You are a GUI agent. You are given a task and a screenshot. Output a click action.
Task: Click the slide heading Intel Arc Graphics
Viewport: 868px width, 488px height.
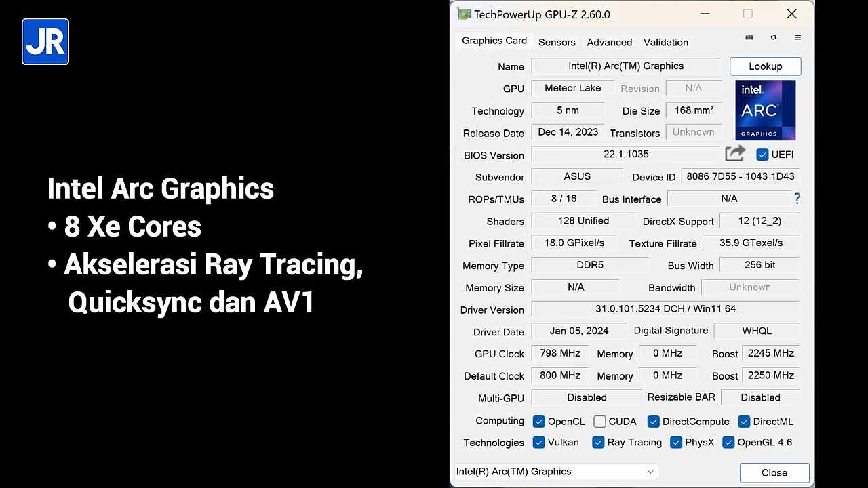(x=161, y=188)
